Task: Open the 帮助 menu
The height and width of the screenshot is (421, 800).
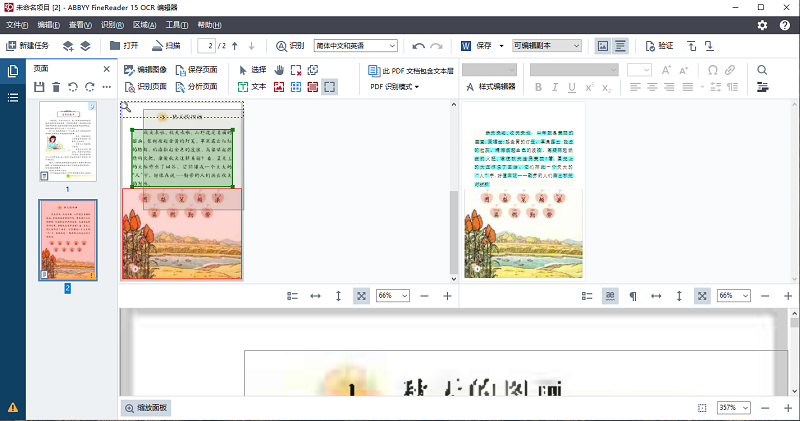Action: coord(209,25)
